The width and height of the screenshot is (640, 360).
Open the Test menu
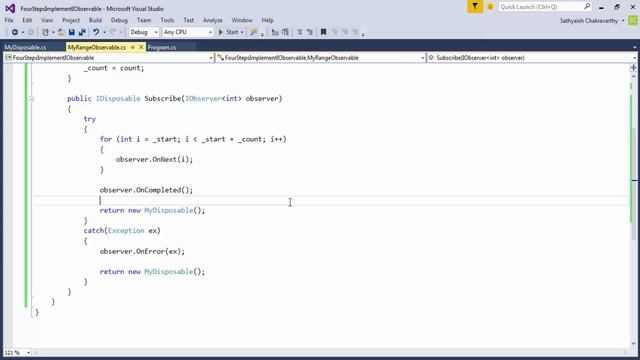(x=189, y=20)
